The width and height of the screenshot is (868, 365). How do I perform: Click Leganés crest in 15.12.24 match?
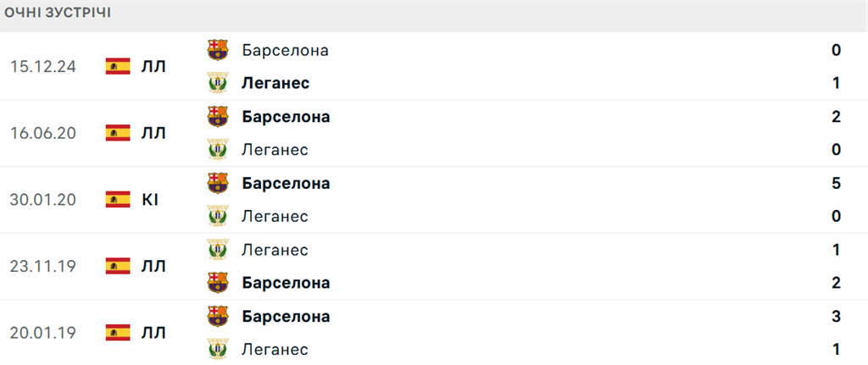[218, 83]
